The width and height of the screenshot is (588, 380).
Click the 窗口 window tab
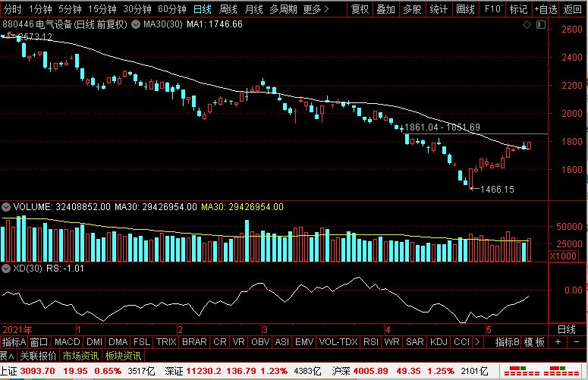pos(39,342)
